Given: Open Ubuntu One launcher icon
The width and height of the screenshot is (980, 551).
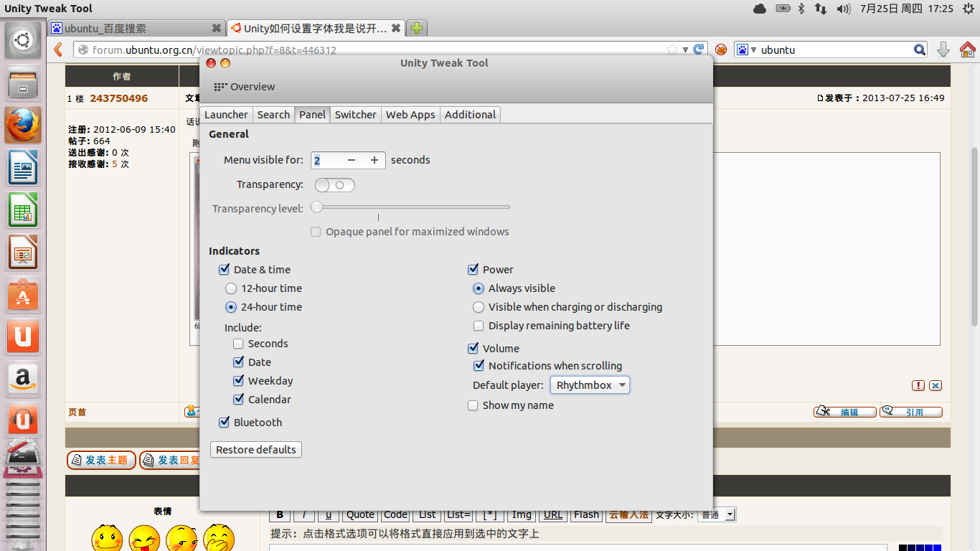Looking at the screenshot, I should point(23,336).
